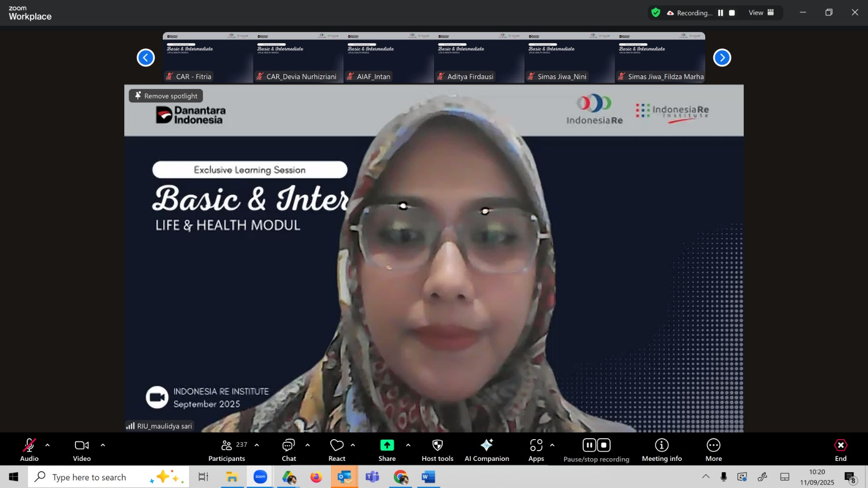Pause the recording in the top bar
The width and height of the screenshot is (868, 488).
[720, 13]
